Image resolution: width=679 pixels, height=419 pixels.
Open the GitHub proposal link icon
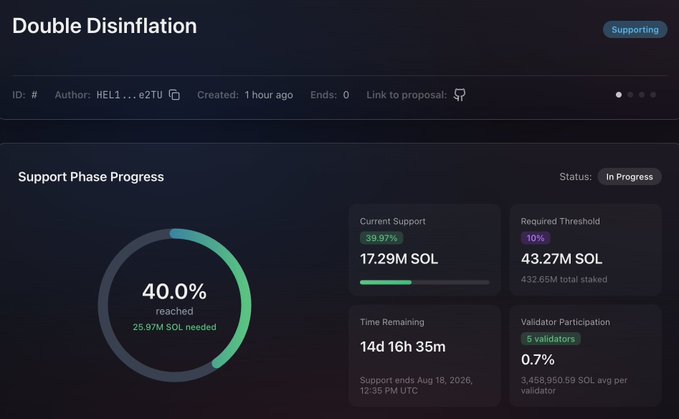tap(459, 95)
